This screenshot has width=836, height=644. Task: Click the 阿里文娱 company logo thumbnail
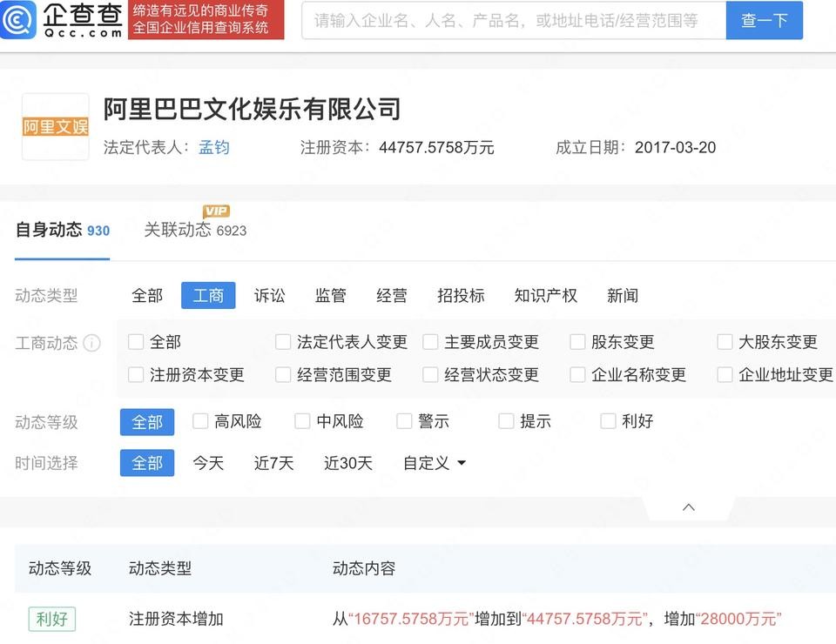point(55,127)
